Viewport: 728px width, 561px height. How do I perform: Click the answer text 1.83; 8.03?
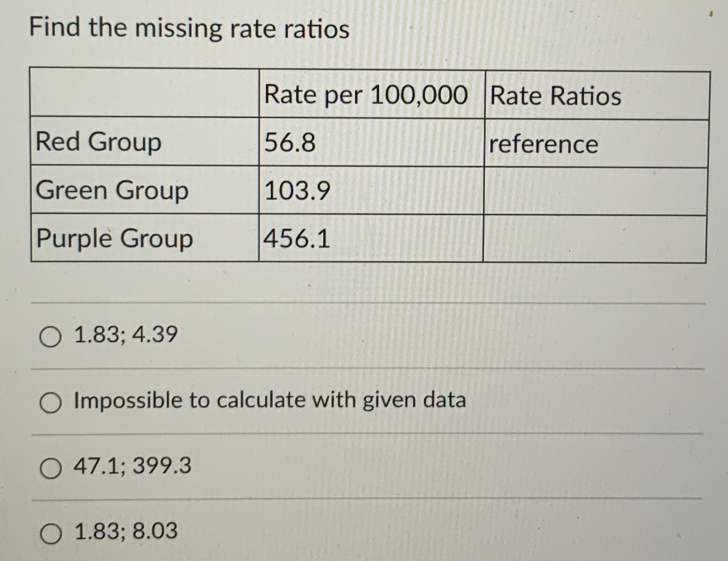tap(124, 532)
